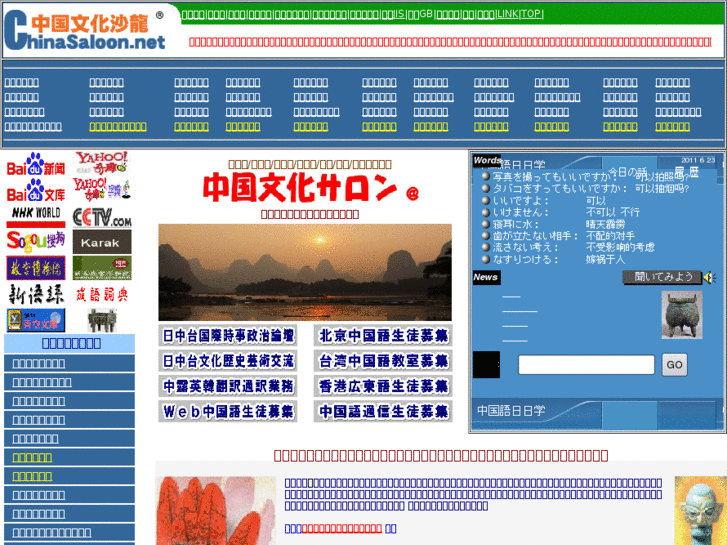Open the Baidu 文库 logo link
The height and width of the screenshot is (545, 727).
click(x=36, y=191)
